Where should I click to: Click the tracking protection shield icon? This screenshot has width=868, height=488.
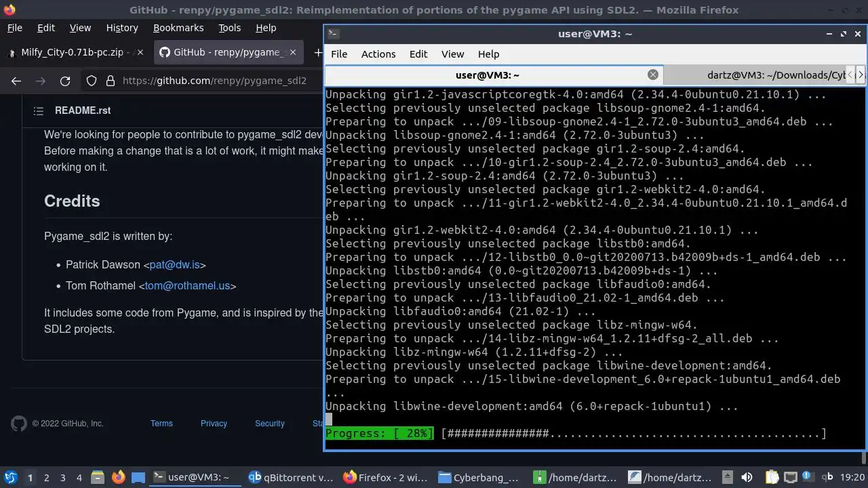tap(92, 81)
